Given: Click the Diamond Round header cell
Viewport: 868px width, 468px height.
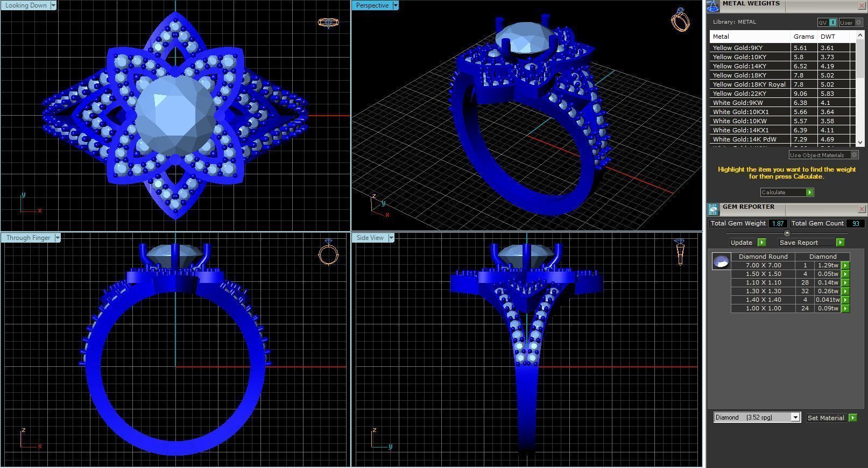Looking at the screenshot, I should [x=763, y=257].
